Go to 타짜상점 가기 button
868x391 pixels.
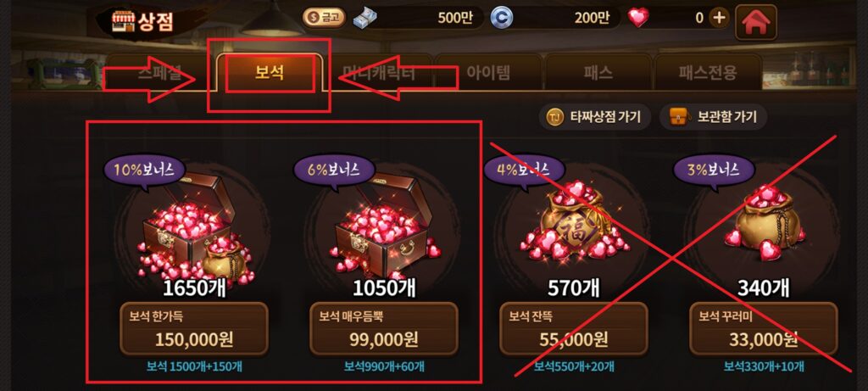(x=594, y=117)
